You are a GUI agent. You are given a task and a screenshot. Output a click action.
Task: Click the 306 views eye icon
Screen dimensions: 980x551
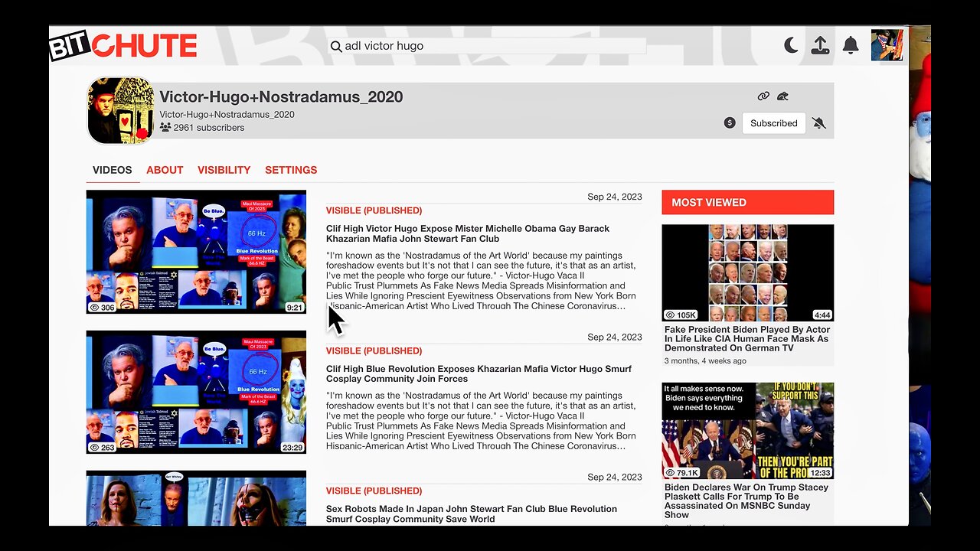click(95, 307)
